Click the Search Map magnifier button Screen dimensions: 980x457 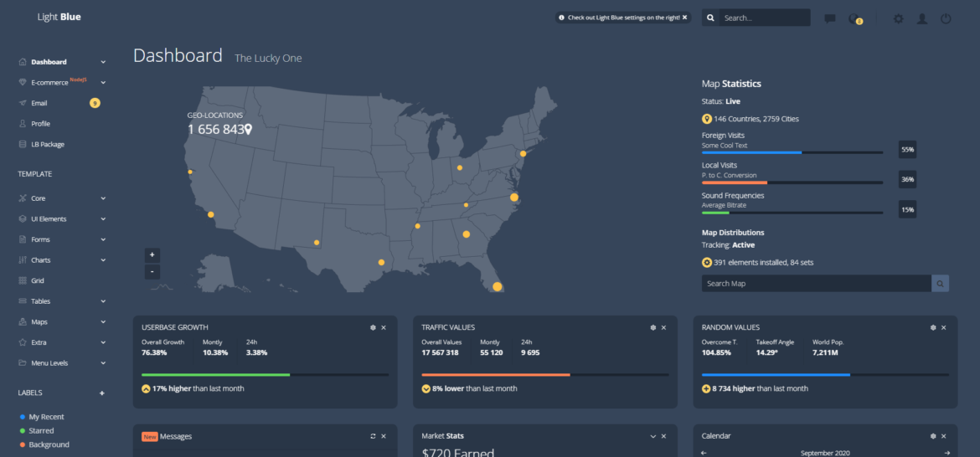[941, 284]
